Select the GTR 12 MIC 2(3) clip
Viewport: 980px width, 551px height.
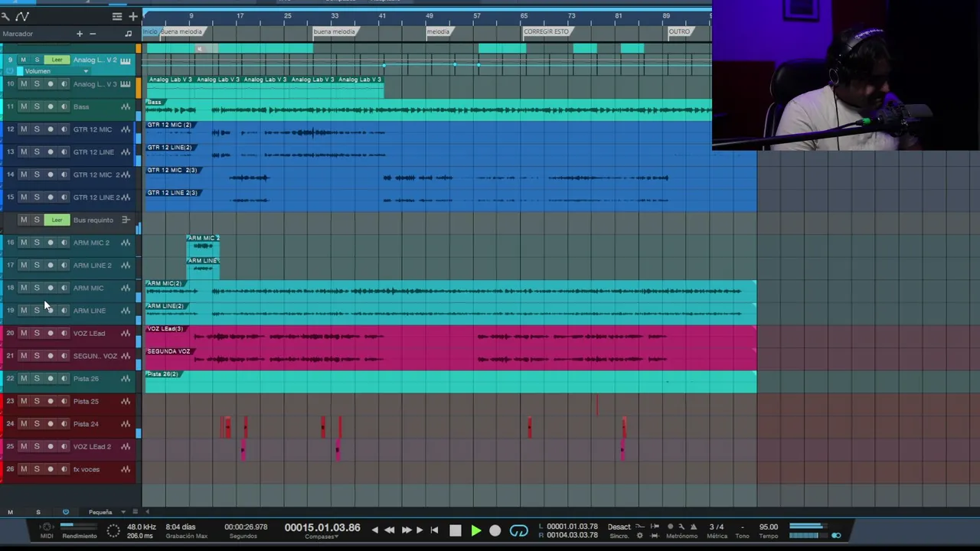point(450,178)
